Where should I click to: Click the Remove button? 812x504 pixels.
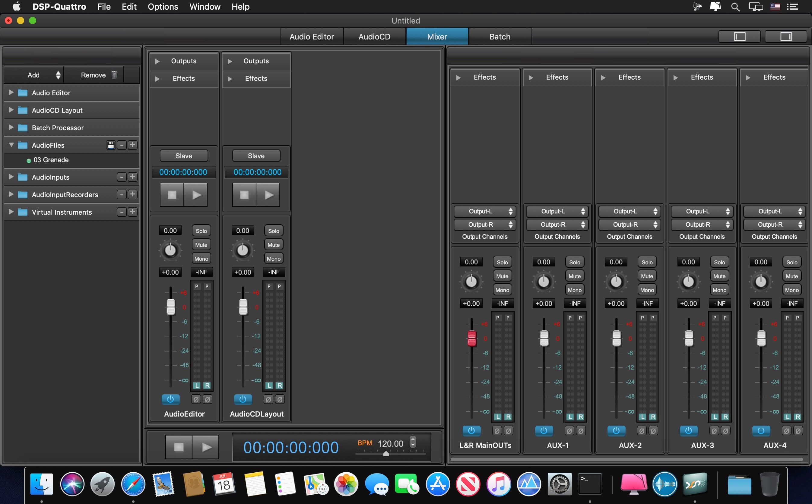click(x=94, y=75)
